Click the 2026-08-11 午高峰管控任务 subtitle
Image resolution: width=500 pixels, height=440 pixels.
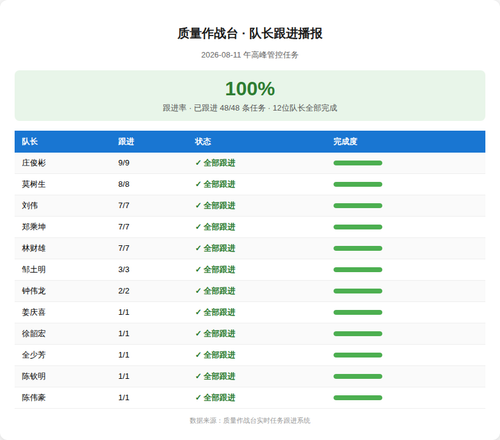[250, 55]
